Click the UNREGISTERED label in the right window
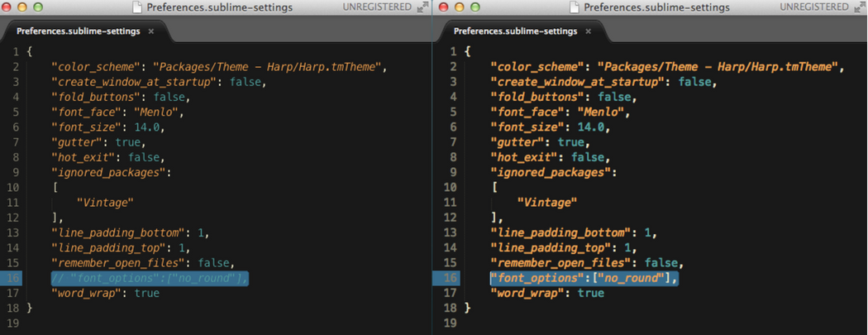Viewport: 868px width, 335px height. pos(814,7)
